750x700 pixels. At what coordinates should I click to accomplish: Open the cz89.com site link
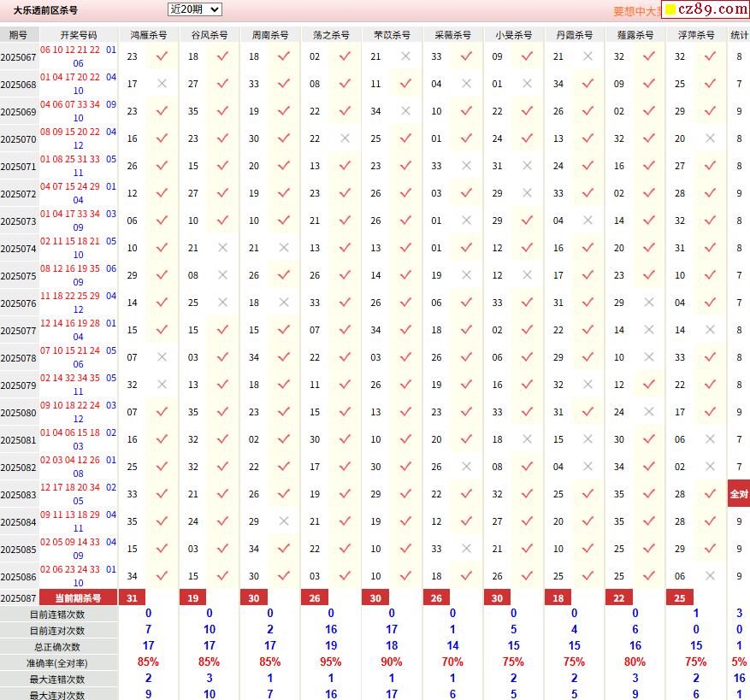coord(706,9)
